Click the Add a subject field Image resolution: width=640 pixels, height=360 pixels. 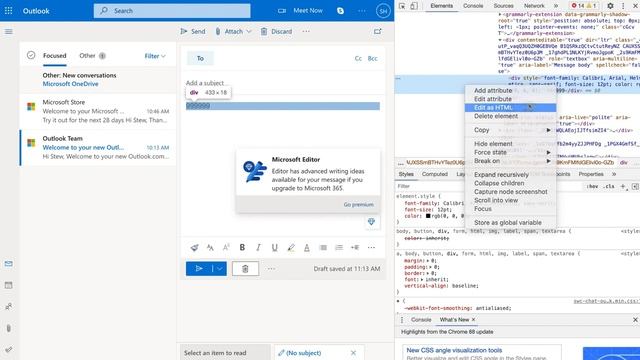click(x=282, y=83)
